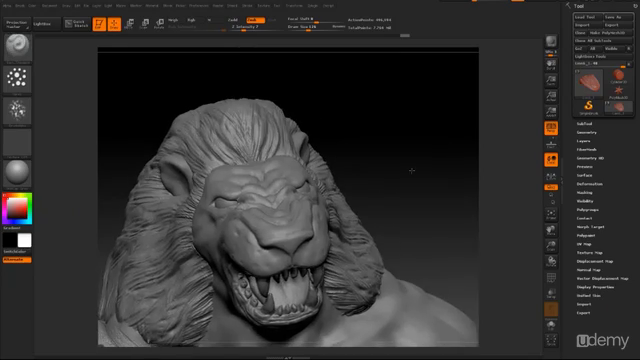Click the BPR render icon
Viewport: 640px width, 360px height.
pyautogui.click(x=551, y=41)
